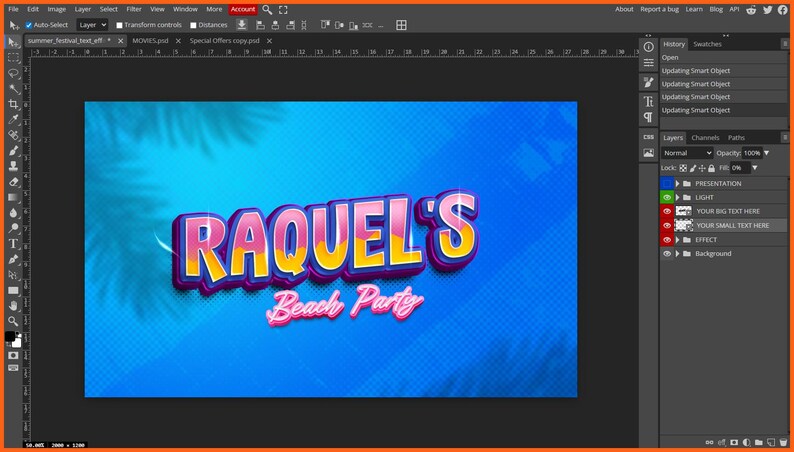Click the Fill 0% value field
This screenshot has height=452, width=794.
coord(740,168)
